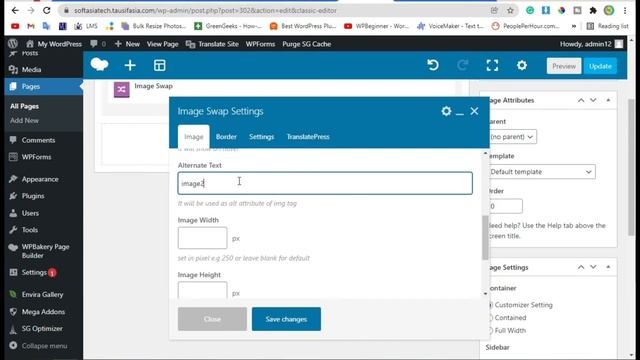This screenshot has width=640, height=360.
Task: Click the Image Swap element icon
Action: (x=121, y=89)
